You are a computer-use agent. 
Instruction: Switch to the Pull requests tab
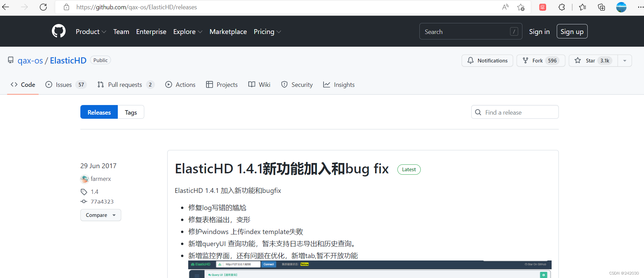pos(126,84)
